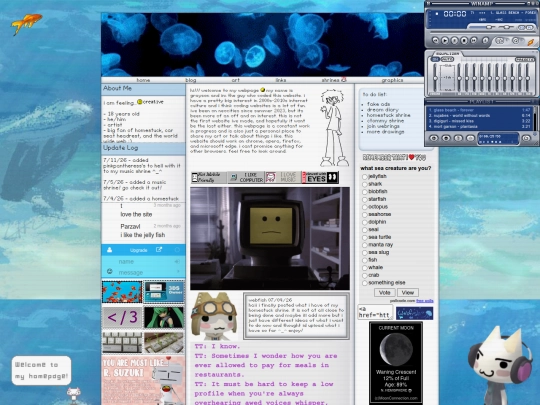This screenshot has height=405, width=540.
Task: Toggle the equalizer AUTO button
Action: click(x=447, y=59)
